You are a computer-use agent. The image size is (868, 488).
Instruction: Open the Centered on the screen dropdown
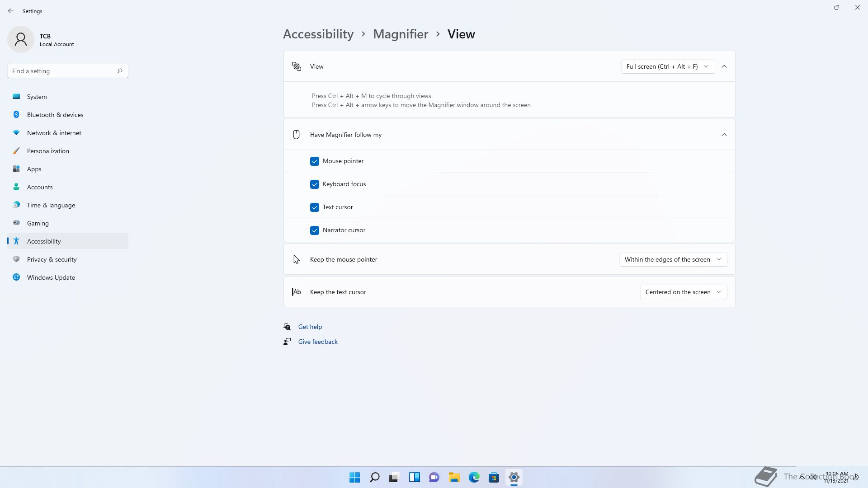[683, 292]
